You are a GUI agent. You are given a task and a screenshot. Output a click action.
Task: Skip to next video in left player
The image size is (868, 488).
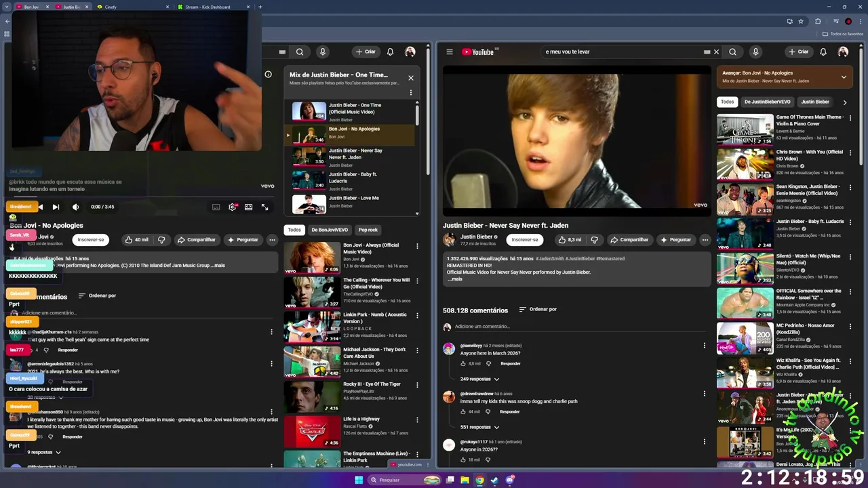point(56,207)
